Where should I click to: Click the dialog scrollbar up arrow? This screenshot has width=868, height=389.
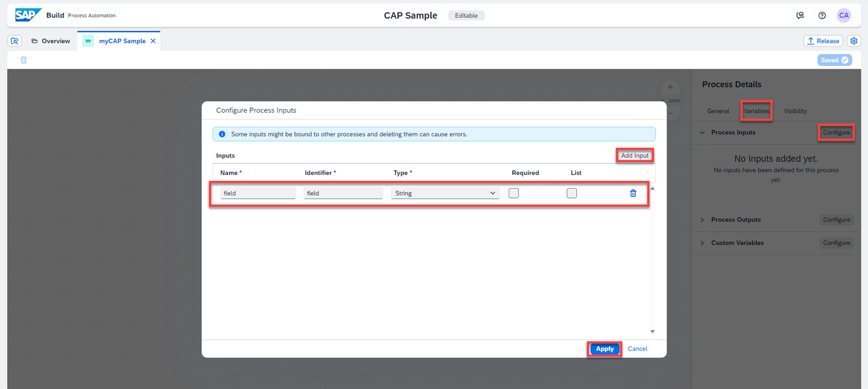pyautogui.click(x=652, y=189)
